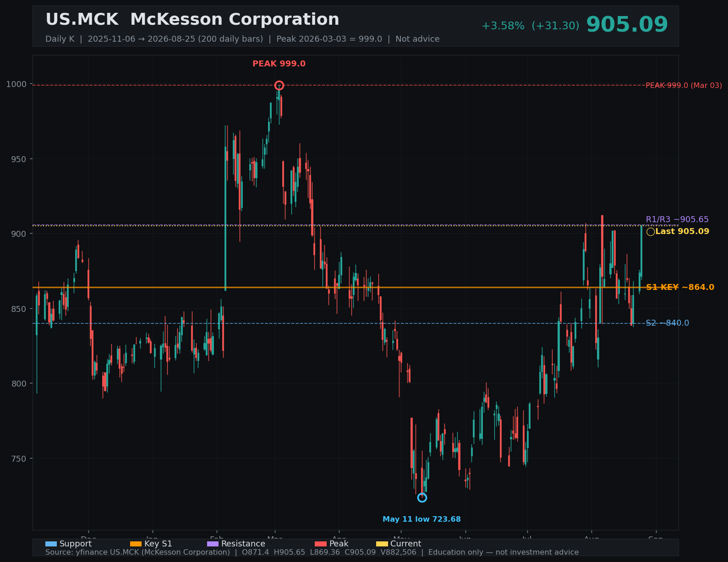Click the 'US.MCK McKesson Corporation' title

coord(192,20)
